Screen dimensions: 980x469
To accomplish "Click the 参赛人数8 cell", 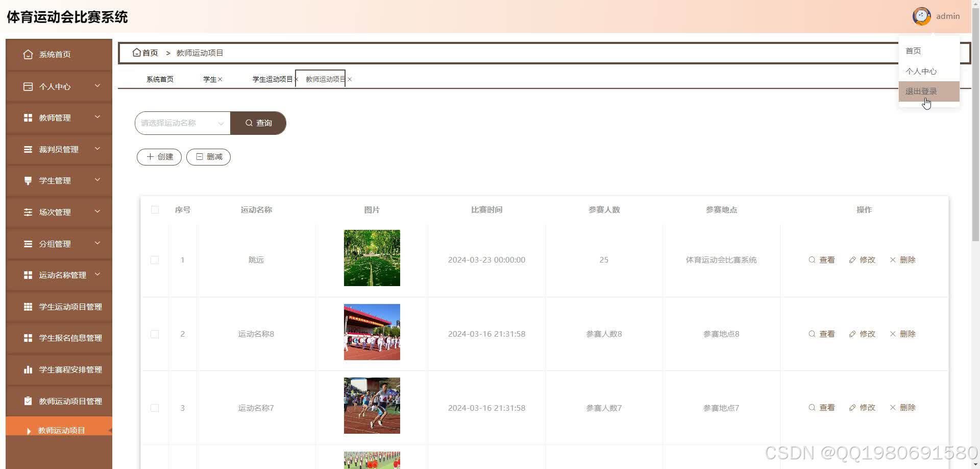I will click(604, 334).
